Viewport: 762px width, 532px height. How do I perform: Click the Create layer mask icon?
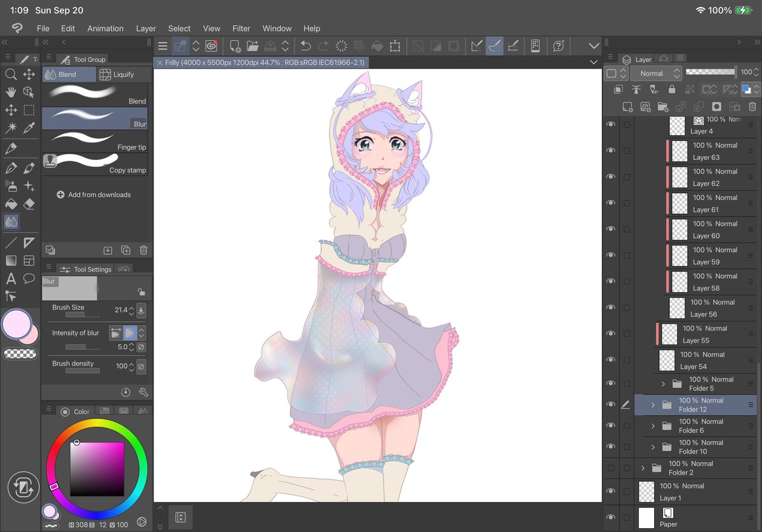[x=716, y=107]
